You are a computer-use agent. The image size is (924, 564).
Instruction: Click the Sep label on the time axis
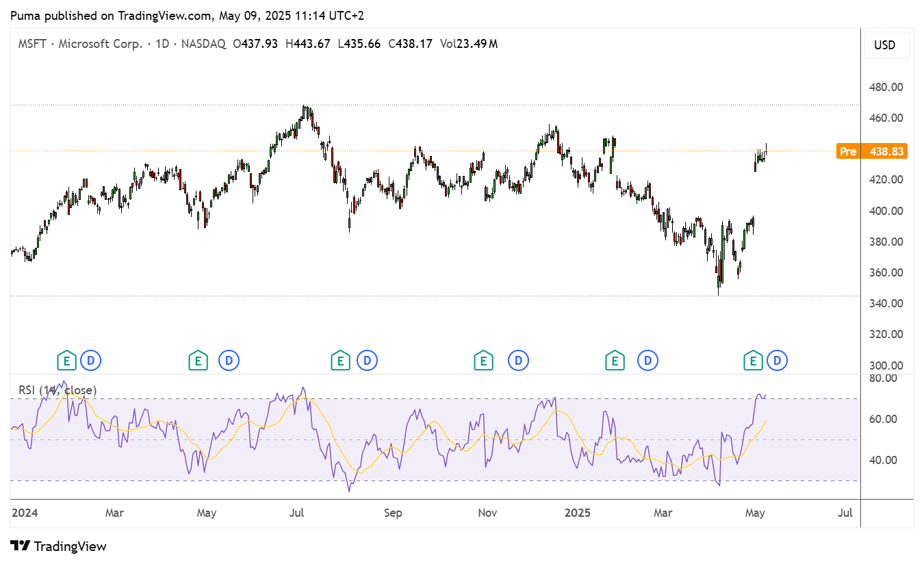point(393,512)
